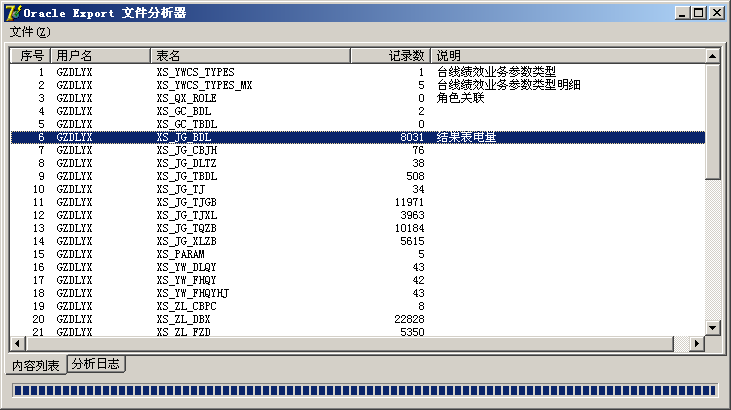Click GZDLYX user name in row 1
Image resolution: width=731 pixels, height=410 pixels.
point(74,72)
